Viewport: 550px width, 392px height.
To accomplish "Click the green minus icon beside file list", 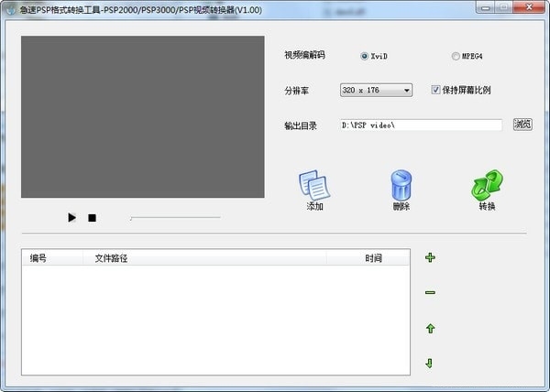I will [430, 292].
